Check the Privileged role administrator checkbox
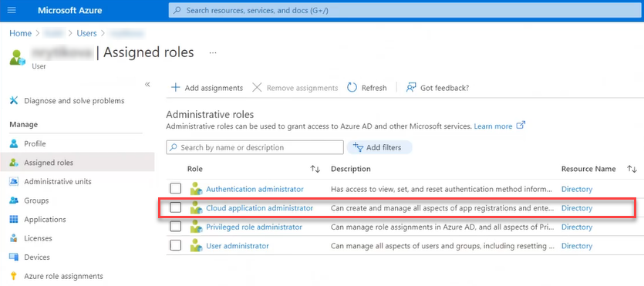The width and height of the screenshot is (644, 286). pos(175,227)
